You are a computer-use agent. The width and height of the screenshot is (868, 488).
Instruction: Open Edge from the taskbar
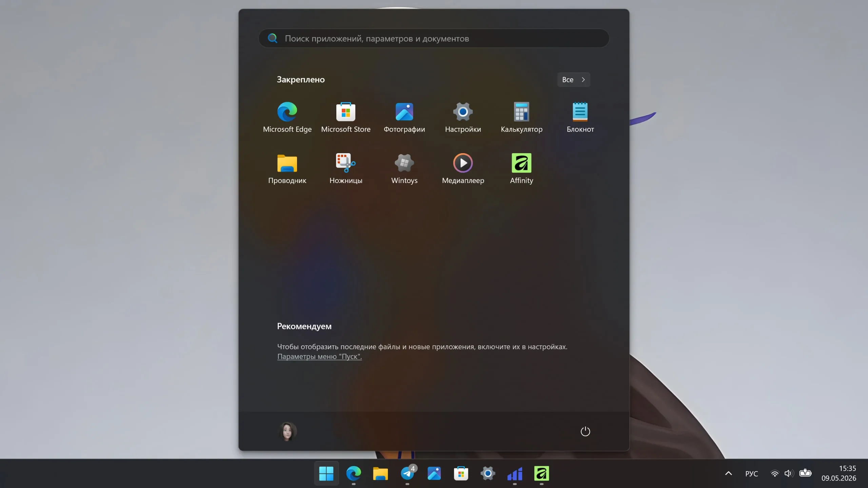pyautogui.click(x=353, y=473)
